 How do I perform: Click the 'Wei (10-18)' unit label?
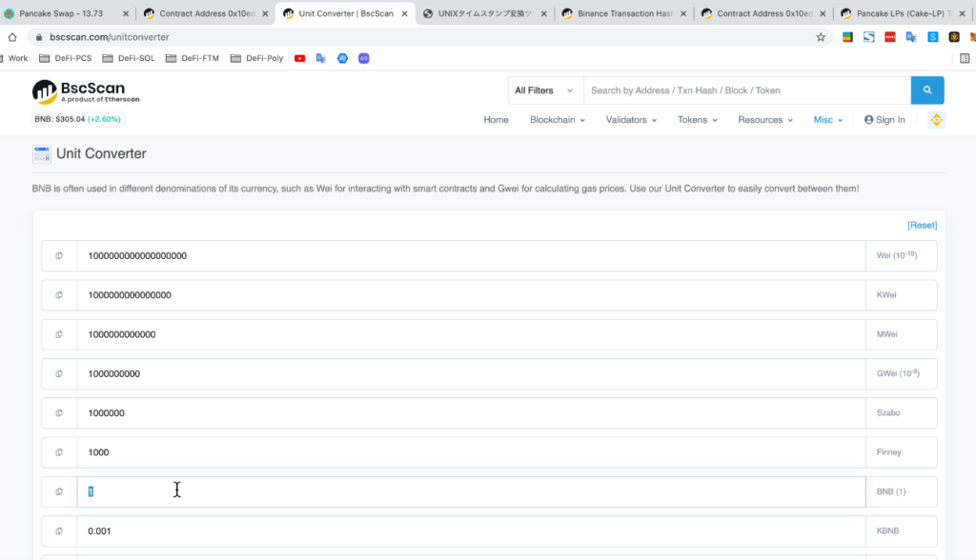pyautogui.click(x=896, y=255)
